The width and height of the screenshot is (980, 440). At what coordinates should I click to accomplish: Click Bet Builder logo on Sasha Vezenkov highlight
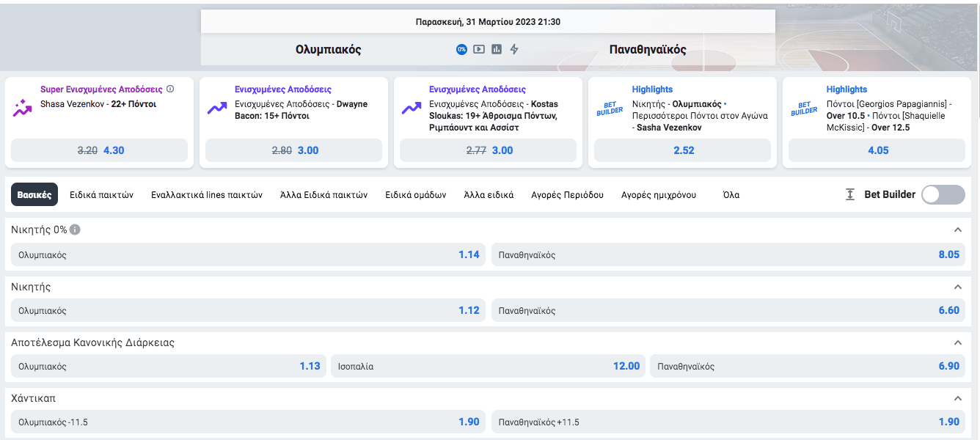pyautogui.click(x=610, y=109)
